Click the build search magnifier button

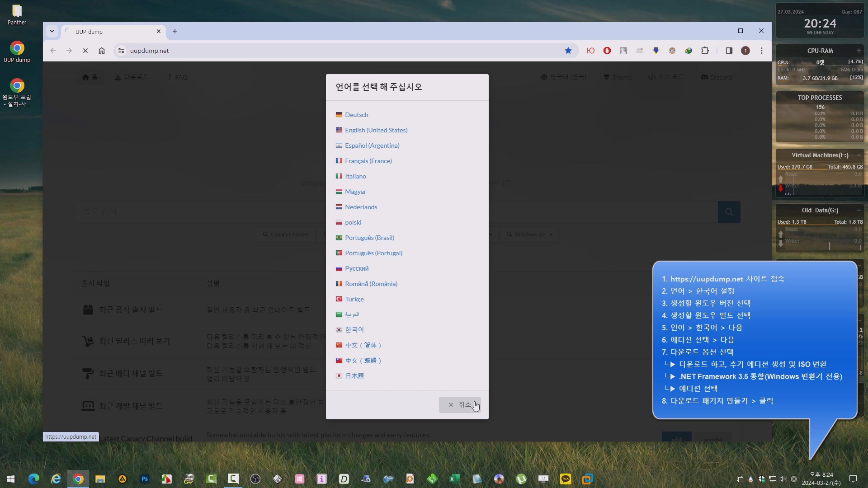(729, 212)
